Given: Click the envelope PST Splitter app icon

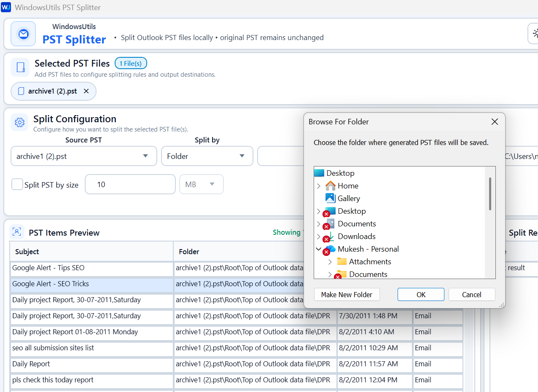Looking at the screenshot, I should tap(23, 34).
